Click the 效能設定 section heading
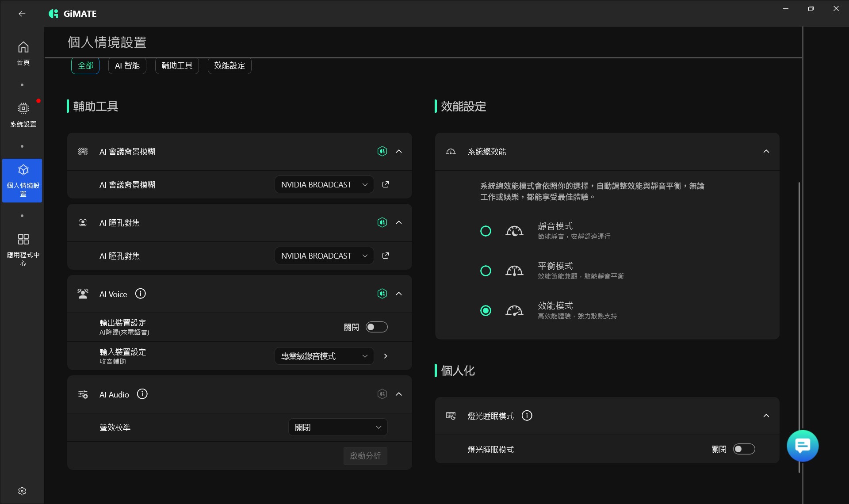The height and width of the screenshot is (504, 849). pyautogui.click(x=463, y=106)
